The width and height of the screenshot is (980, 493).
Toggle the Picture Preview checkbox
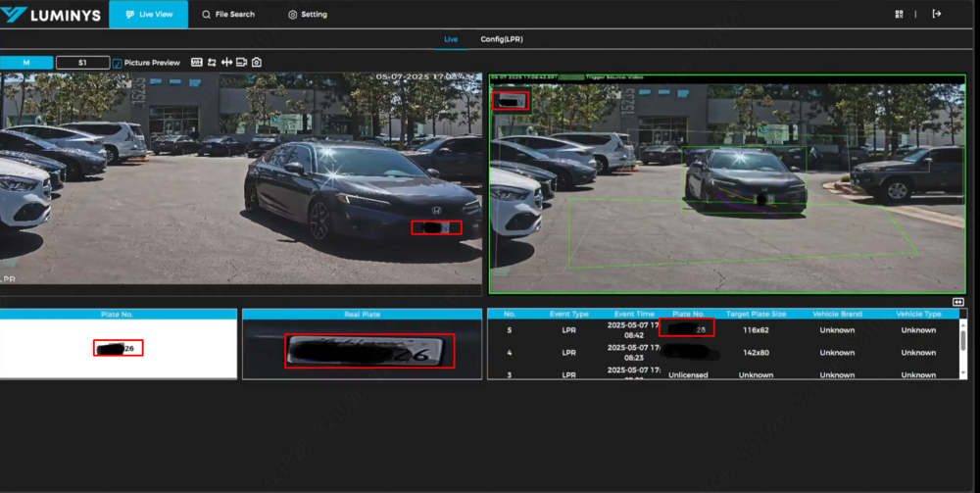click(118, 63)
